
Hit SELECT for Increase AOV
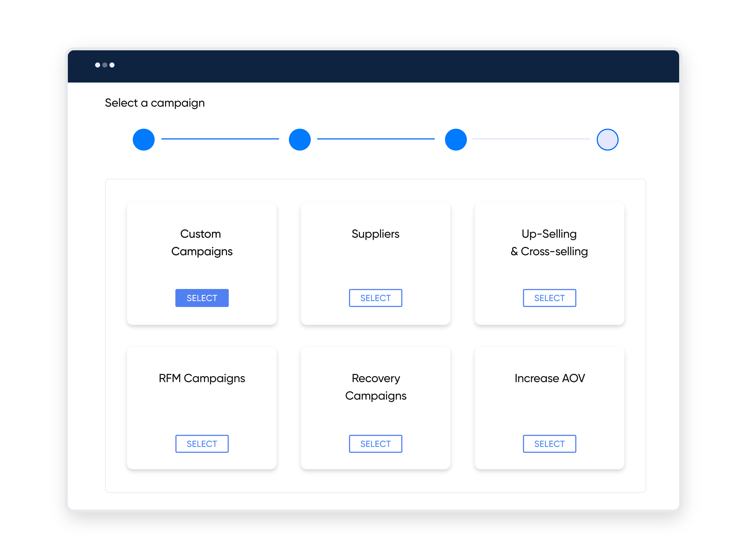549,444
